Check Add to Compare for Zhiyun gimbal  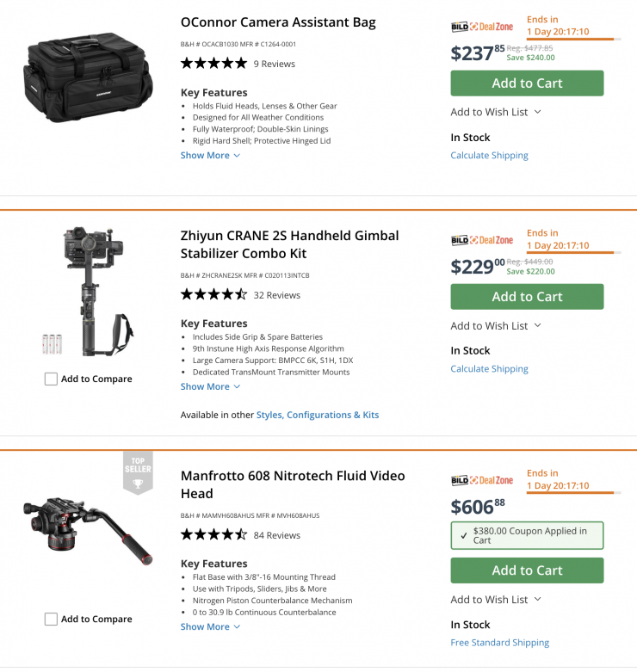[51, 379]
